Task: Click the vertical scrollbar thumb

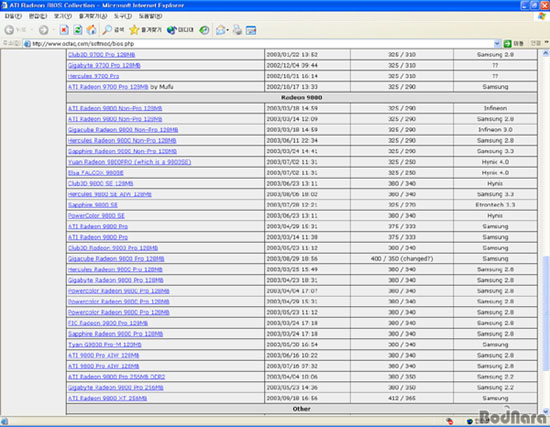Action: (x=545, y=313)
